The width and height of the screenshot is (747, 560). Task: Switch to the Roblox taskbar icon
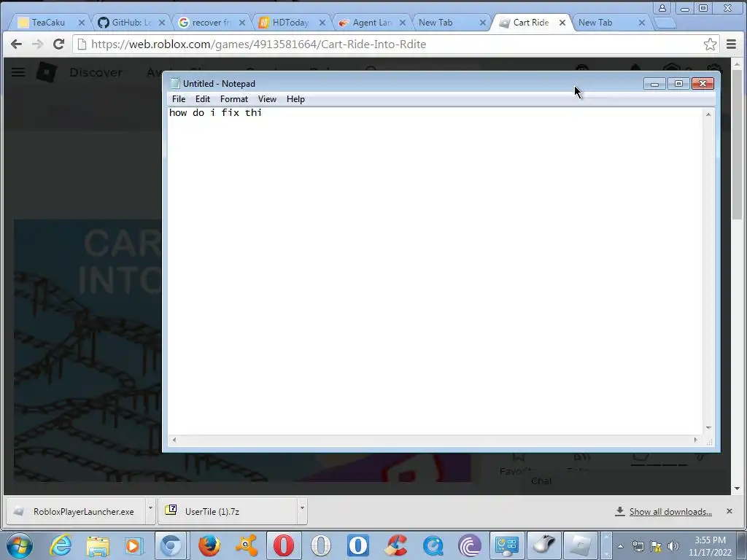[x=581, y=545]
